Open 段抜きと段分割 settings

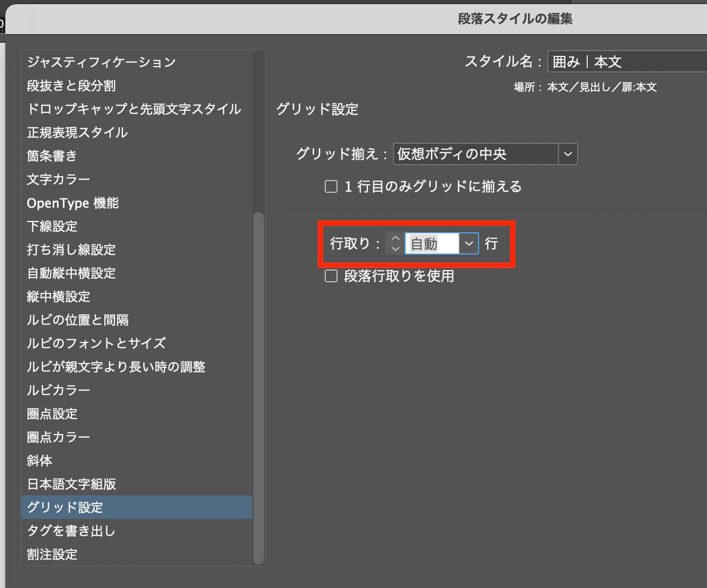(71, 86)
